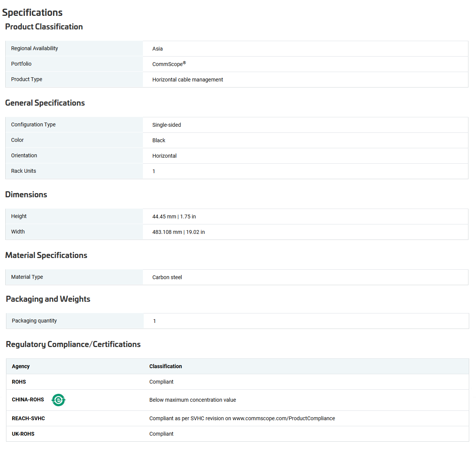Click the 'Product Type' row label
476x450 pixels.
[x=27, y=79]
